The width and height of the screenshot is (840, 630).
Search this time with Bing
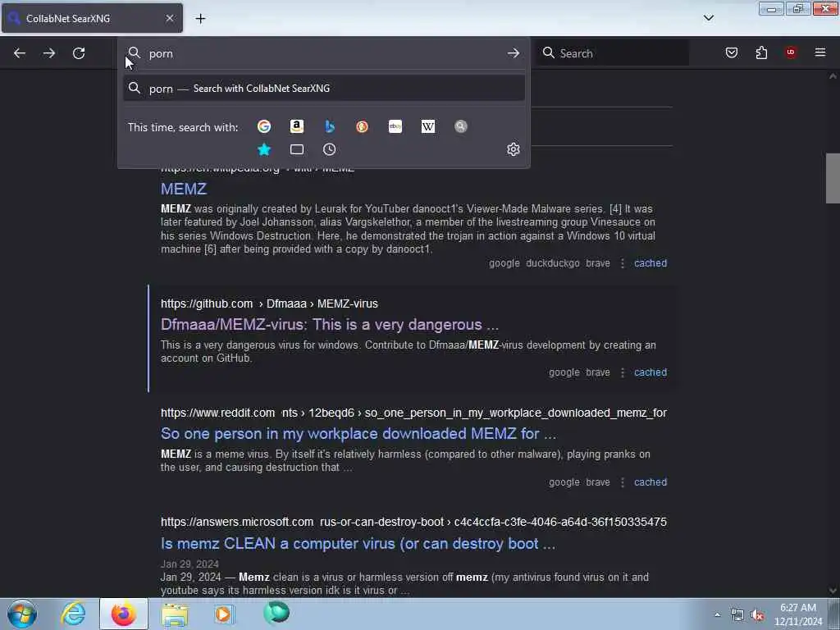pos(330,126)
